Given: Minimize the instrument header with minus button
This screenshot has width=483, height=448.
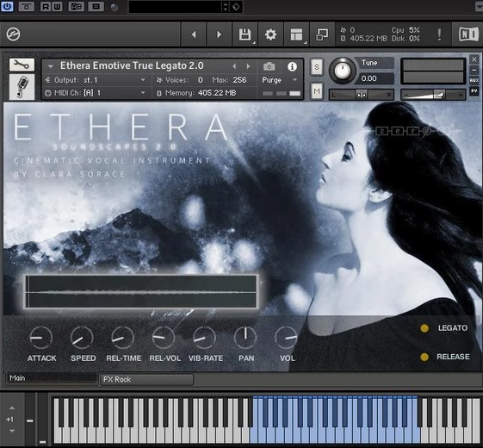Looking at the screenshot, I should 474,70.
